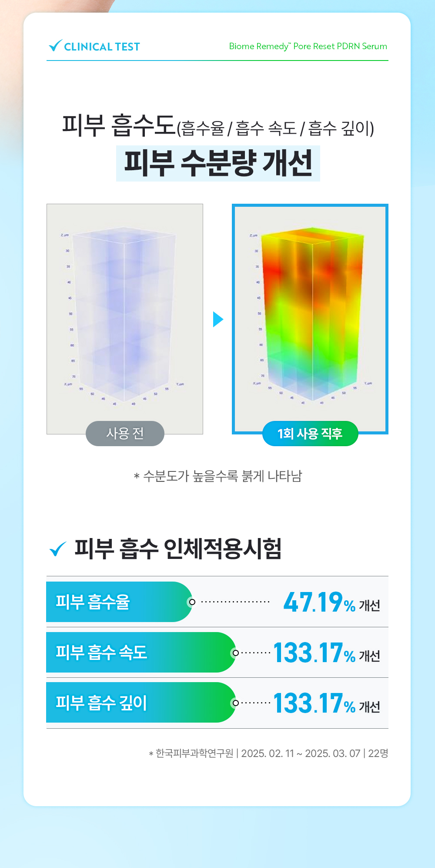The width and height of the screenshot is (435, 868).
Task: Open the after-use colorful scan image
Action: (x=310, y=313)
